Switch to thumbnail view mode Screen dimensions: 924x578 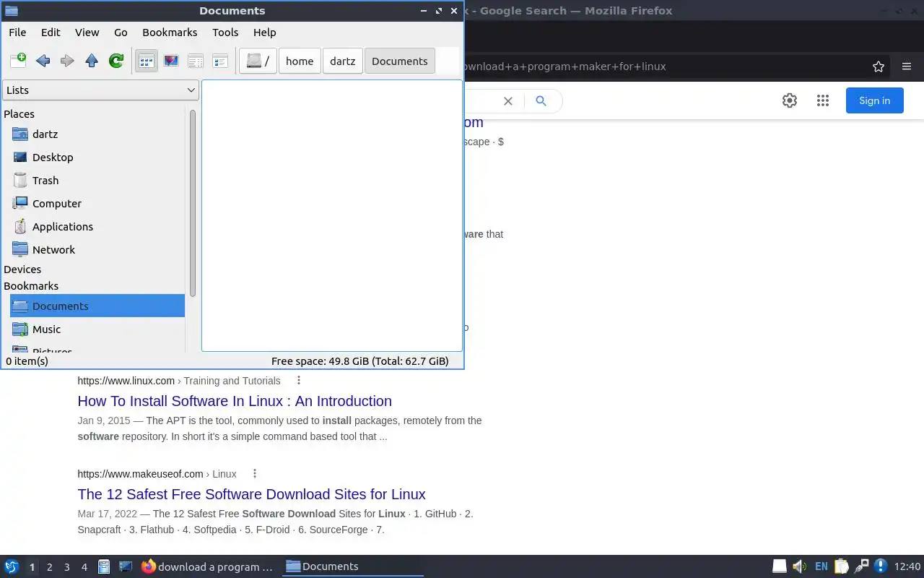tap(171, 61)
